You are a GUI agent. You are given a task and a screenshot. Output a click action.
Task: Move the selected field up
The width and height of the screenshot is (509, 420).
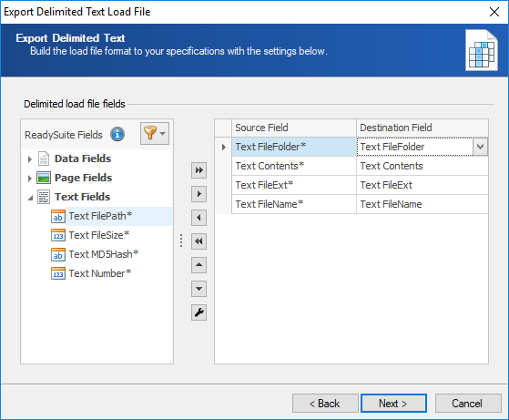point(199,265)
